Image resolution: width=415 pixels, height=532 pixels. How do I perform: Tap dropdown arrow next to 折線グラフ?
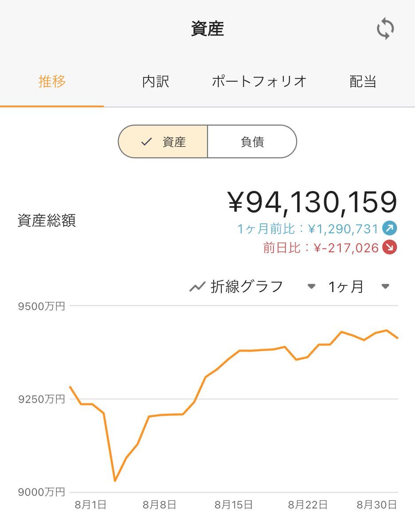tap(311, 287)
